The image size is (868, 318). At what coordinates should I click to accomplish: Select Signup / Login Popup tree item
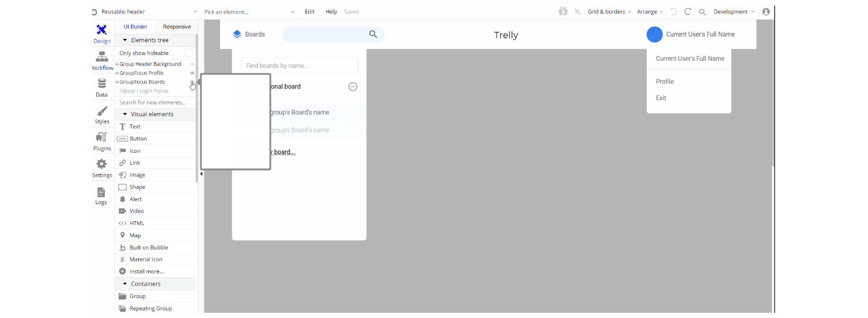tap(144, 91)
